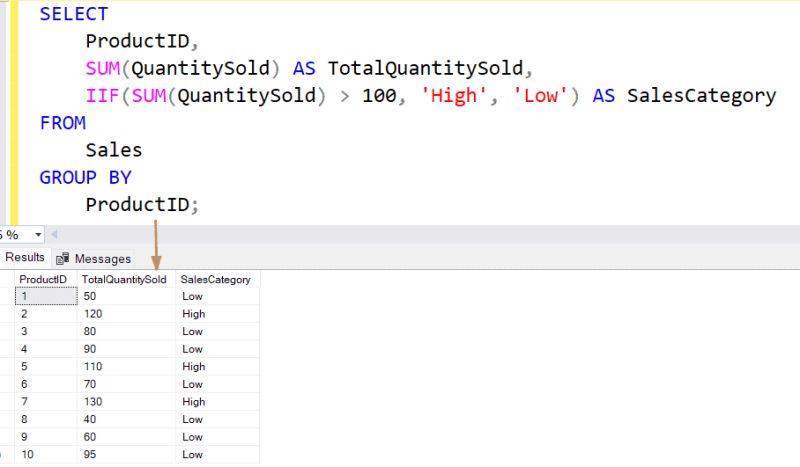Switch to the Results tab
Viewport: 800px width, 467px height.
tap(23, 257)
